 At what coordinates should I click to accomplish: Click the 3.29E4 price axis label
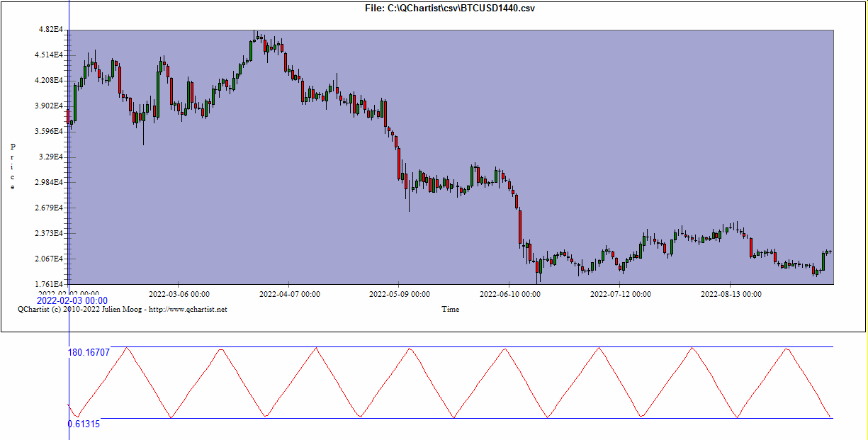pyautogui.click(x=52, y=157)
